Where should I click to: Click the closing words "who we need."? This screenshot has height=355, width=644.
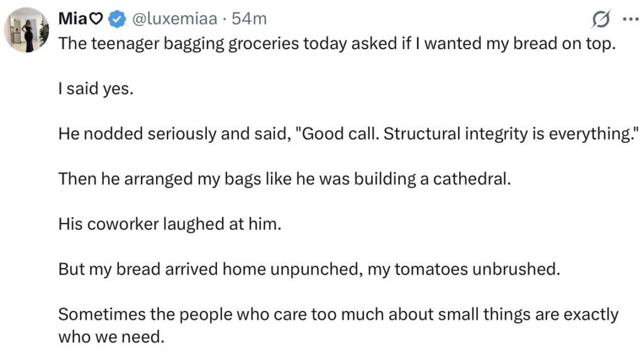[111, 337]
